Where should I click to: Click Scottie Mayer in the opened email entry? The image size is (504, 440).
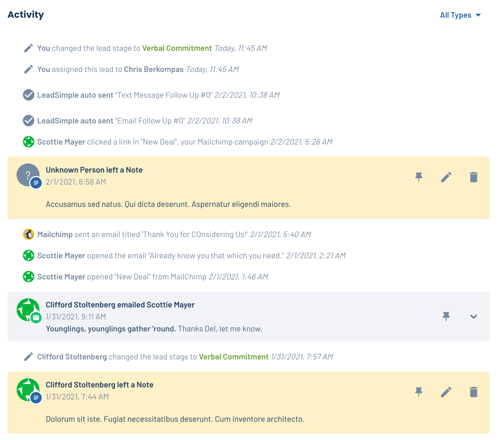point(61,256)
